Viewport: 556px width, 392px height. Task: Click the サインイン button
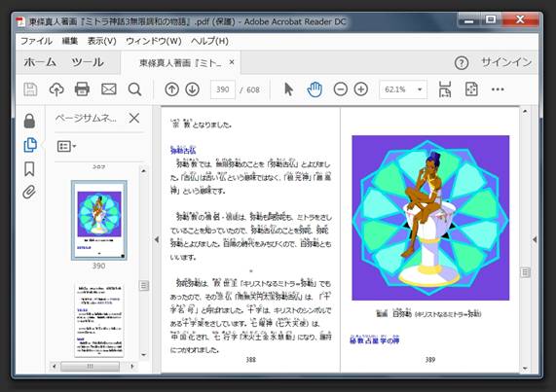tap(506, 62)
